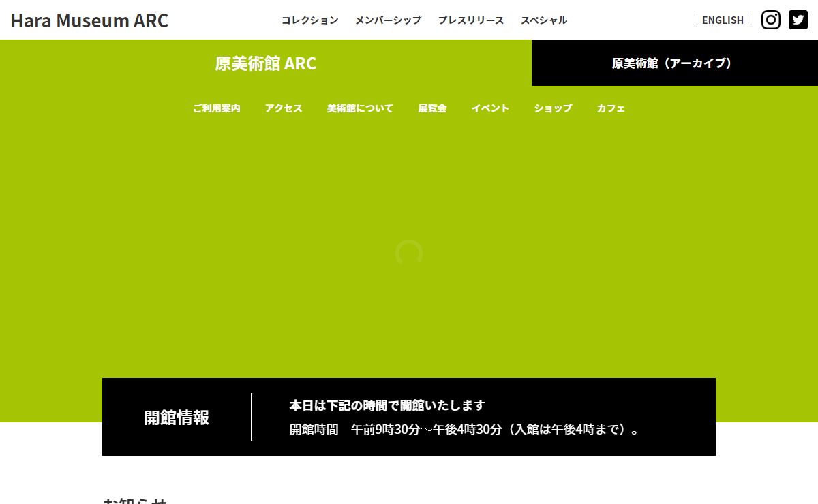Click the 開館時間 hours line

click(465, 430)
